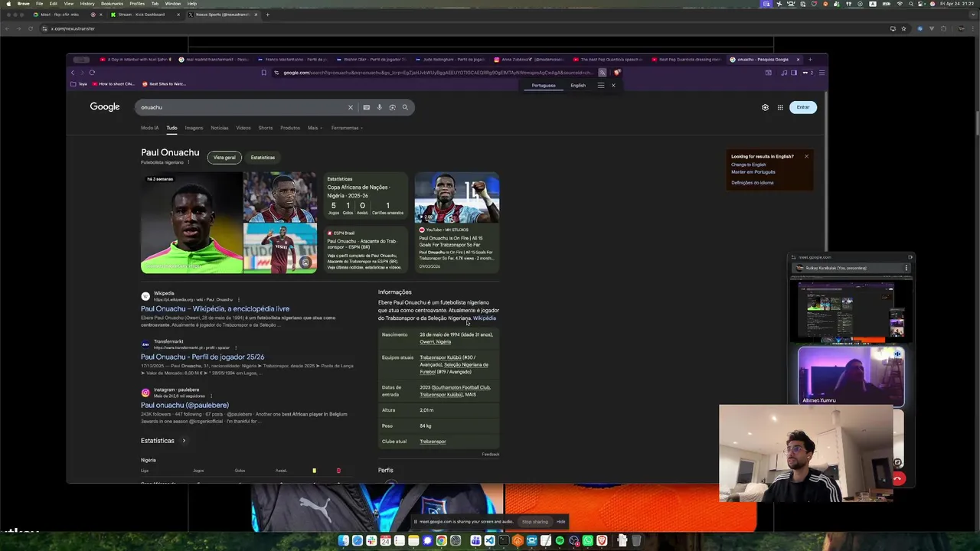Switch to the Notícias tab
This screenshot has width=980, height=551.
(x=220, y=128)
